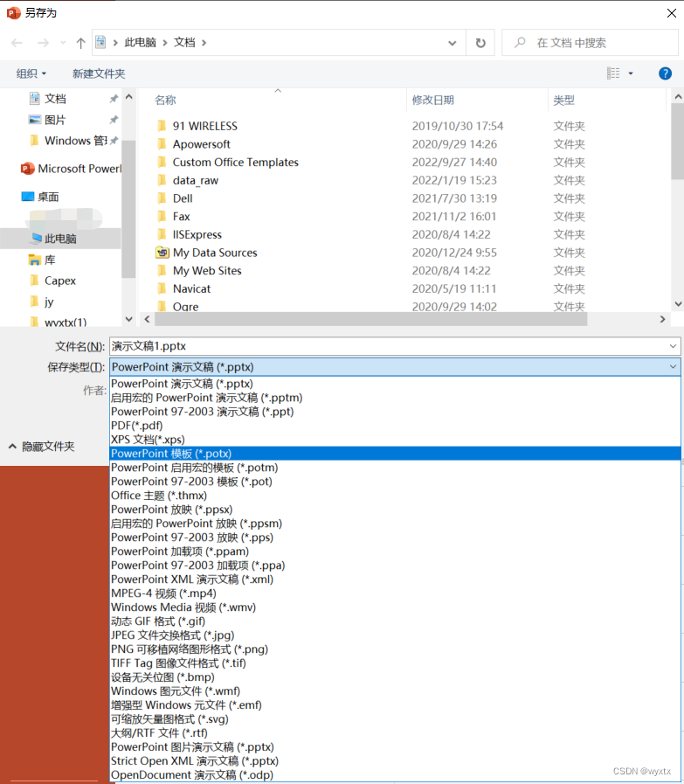
Task: Expand the address bar history dropdown
Action: point(453,43)
